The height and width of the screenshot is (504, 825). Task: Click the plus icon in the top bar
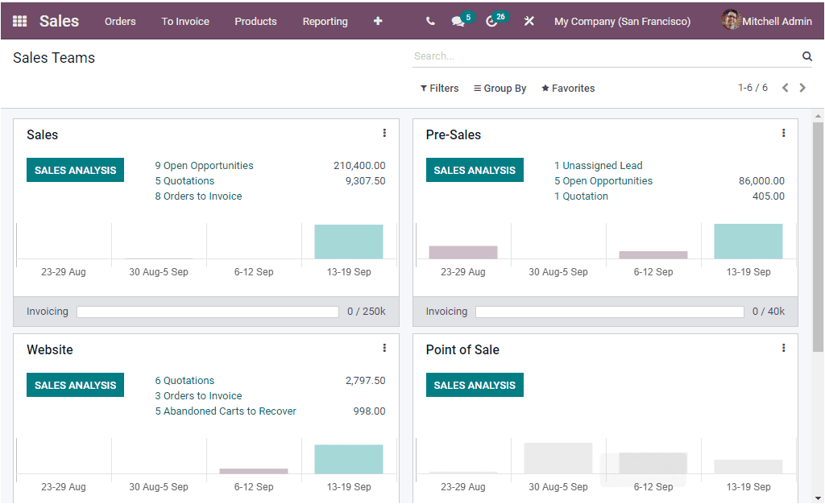point(377,21)
